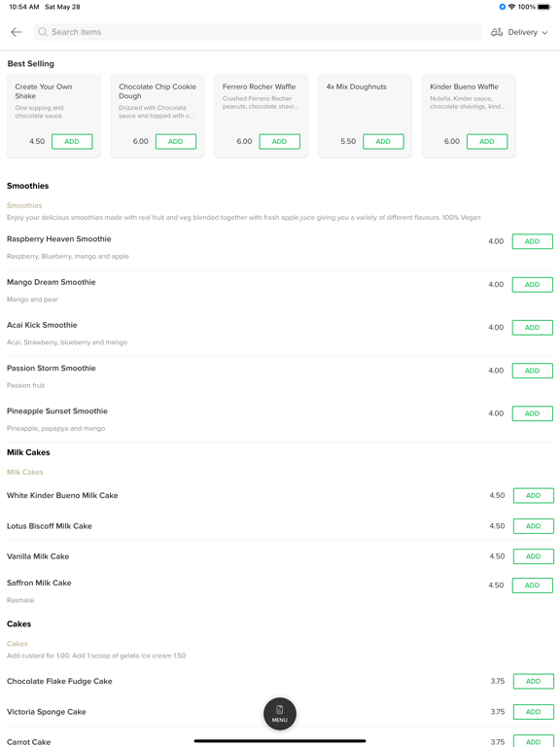Select the Milk Cakes category link

(x=24, y=472)
